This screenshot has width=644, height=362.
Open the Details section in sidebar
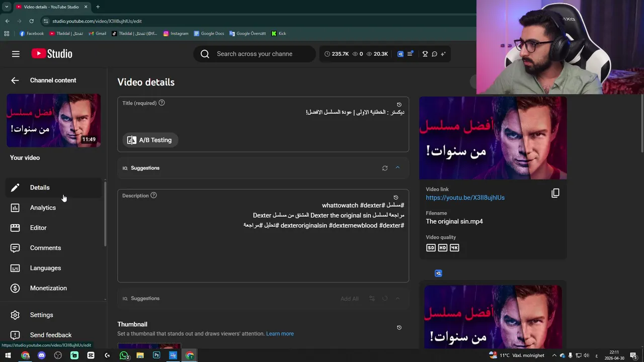point(54,188)
